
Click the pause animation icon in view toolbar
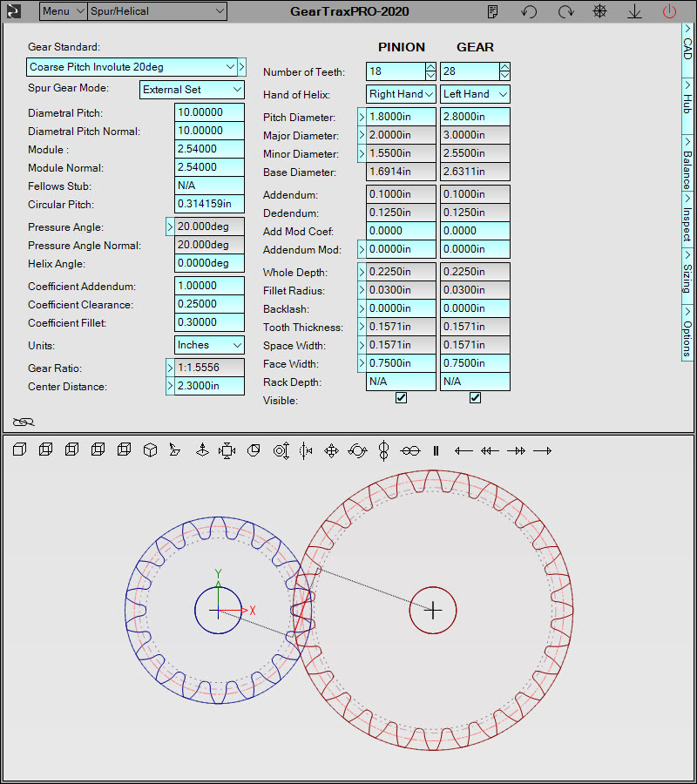point(436,450)
